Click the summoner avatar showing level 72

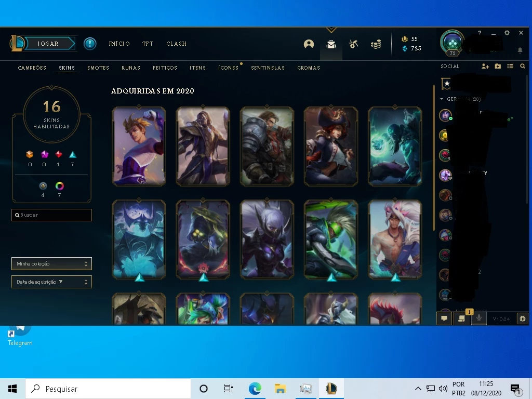click(453, 43)
